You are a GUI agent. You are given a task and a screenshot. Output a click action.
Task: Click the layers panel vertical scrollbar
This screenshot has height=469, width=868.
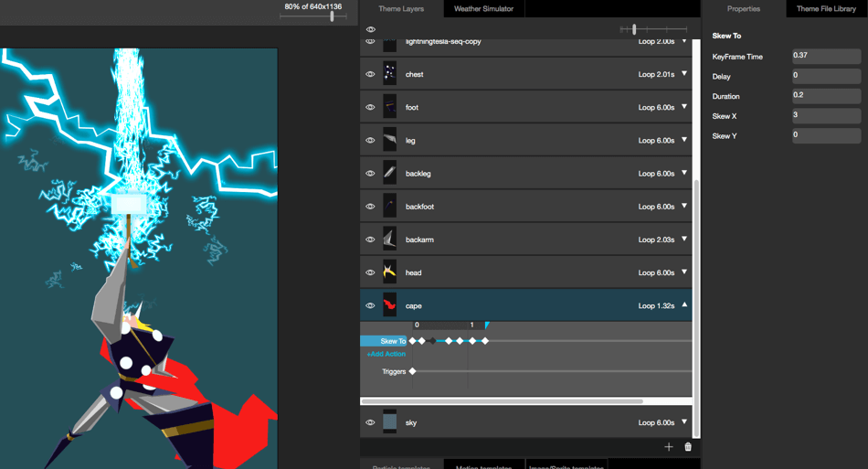pos(696,309)
